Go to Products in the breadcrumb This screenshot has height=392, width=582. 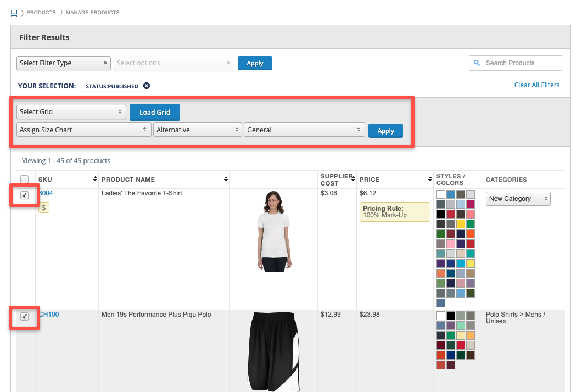tap(41, 12)
